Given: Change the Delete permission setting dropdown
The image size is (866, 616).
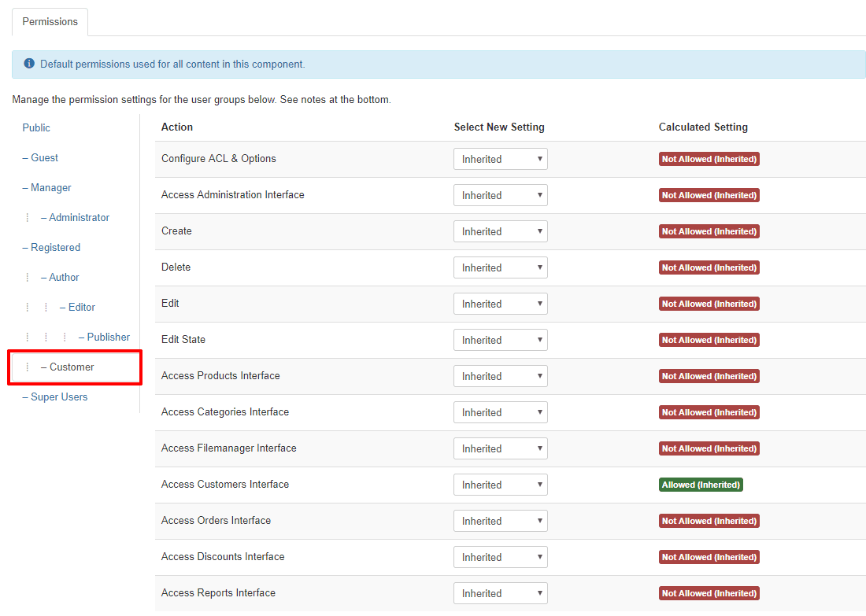Looking at the screenshot, I should (500, 267).
